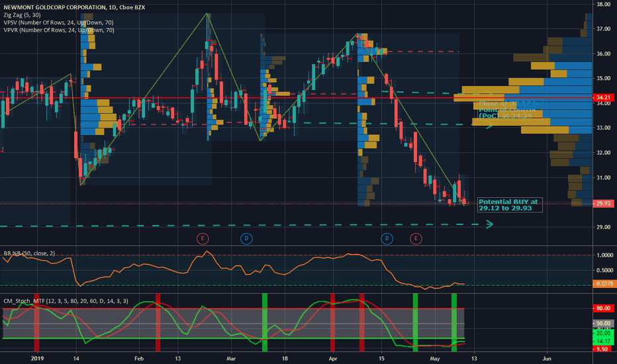Click the BB %B (50, close, 2) label
617x364 pixels.
pyautogui.click(x=29, y=253)
